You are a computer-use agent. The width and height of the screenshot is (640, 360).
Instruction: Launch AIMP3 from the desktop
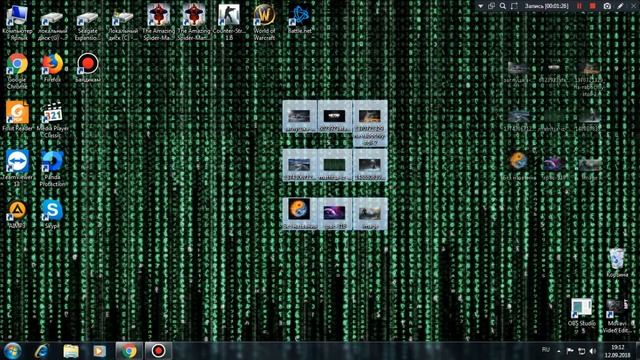click(x=17, y=214)
